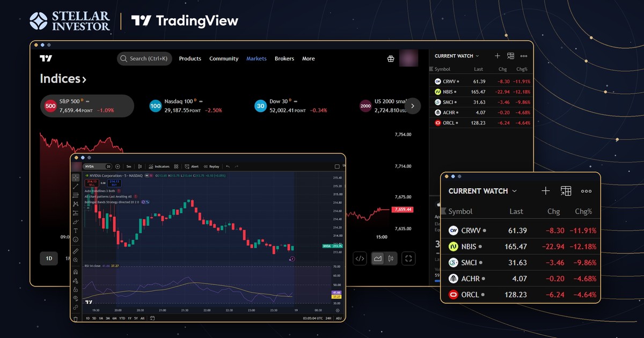Open fullscreen icon under index chart

(409, 258)
